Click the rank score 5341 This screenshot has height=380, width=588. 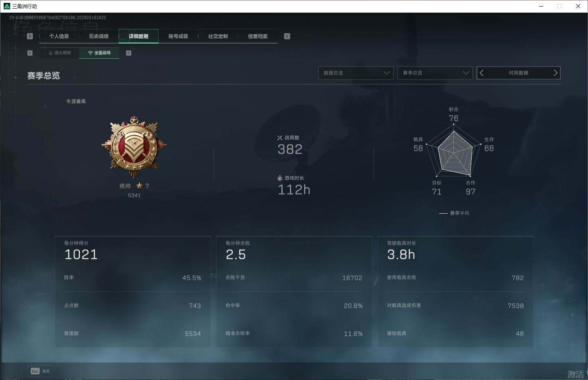pyautogui.click(x=134, y=196)
